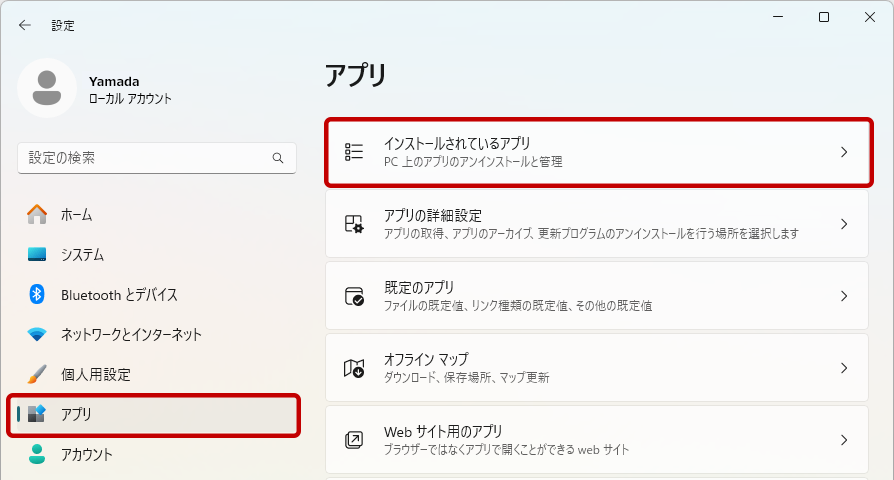
Task: Click the personalization paintbrush icon
Action: [x=37, y=374]
